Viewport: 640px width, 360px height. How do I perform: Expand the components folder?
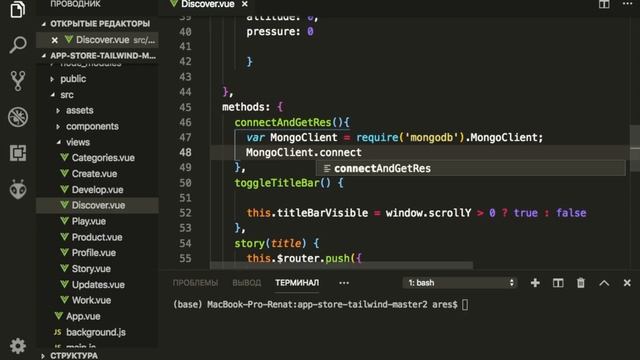(92, 126)
